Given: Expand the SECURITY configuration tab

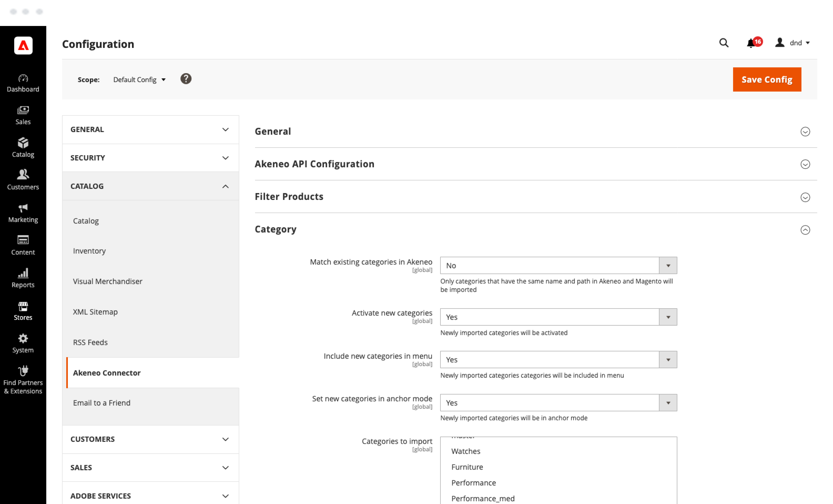Looking at the screenshot, I should click(150, 158).
